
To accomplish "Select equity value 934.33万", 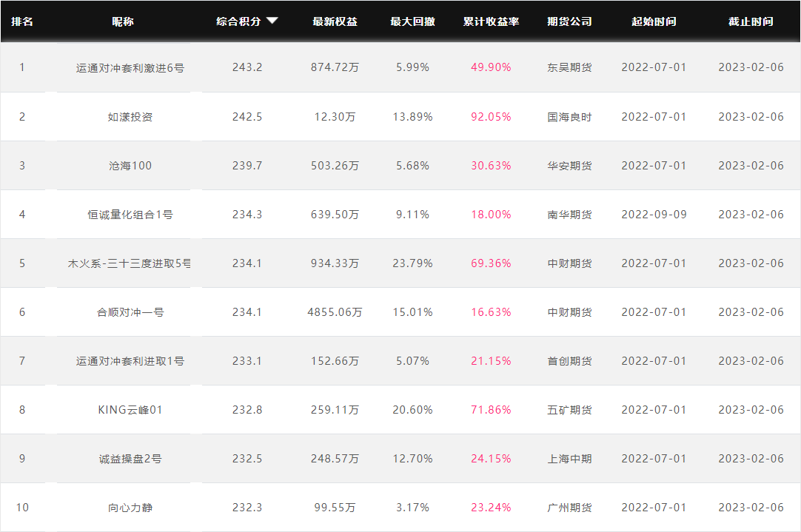I will click(x=335, y=263).
